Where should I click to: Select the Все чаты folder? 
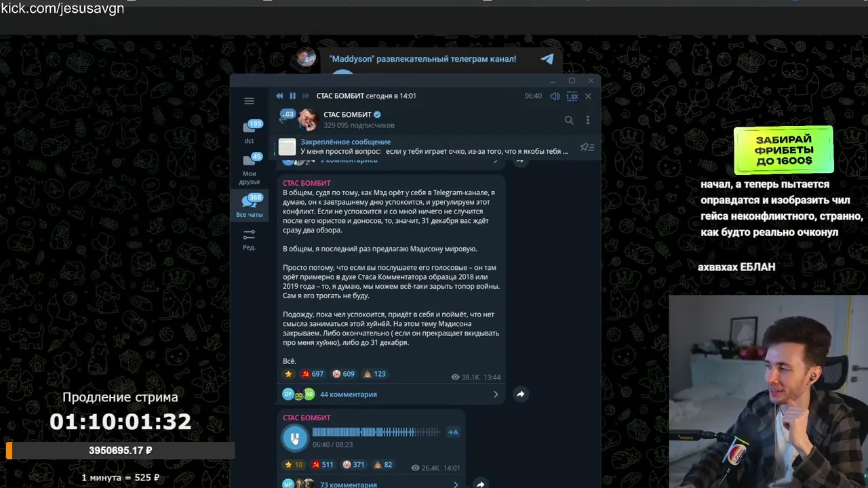tap(250, 206)
